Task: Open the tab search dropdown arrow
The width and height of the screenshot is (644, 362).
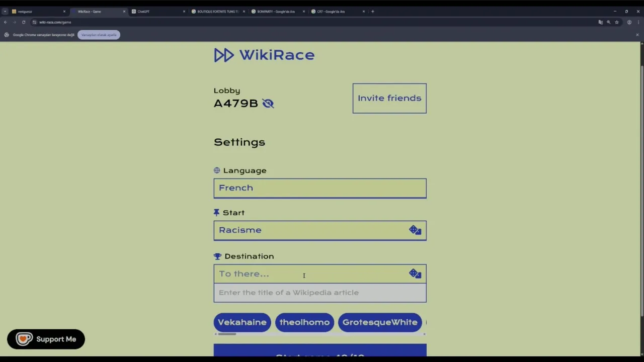Action: coord(5,12)
